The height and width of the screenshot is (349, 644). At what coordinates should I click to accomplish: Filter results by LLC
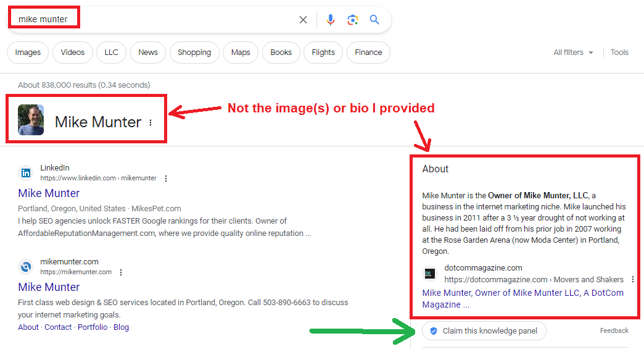[111, 53]
